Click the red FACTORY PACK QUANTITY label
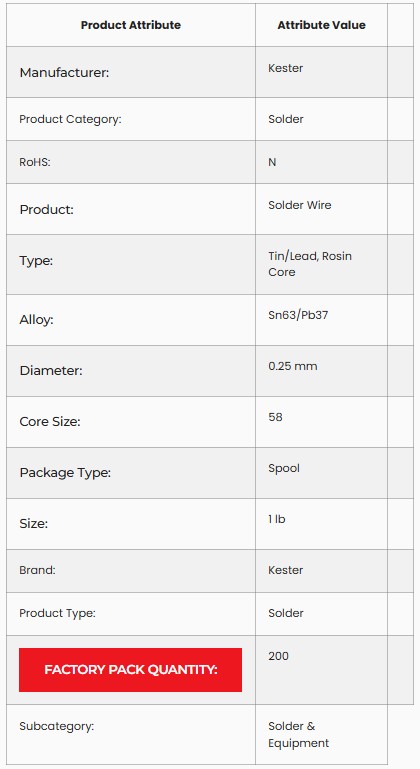This screenshot has width=420, height=769. [131, 670]
